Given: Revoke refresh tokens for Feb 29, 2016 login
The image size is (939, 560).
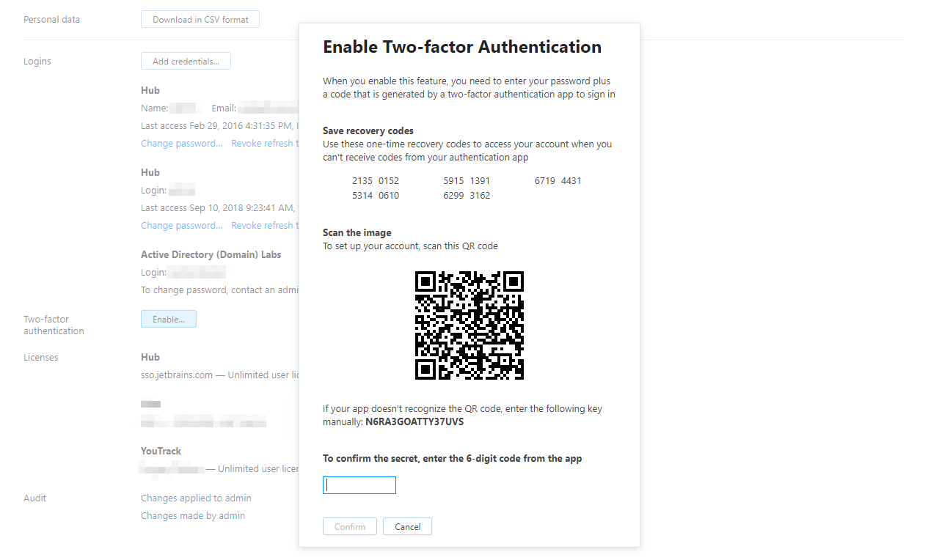Looking at the screenshot, I should (265, 143).
